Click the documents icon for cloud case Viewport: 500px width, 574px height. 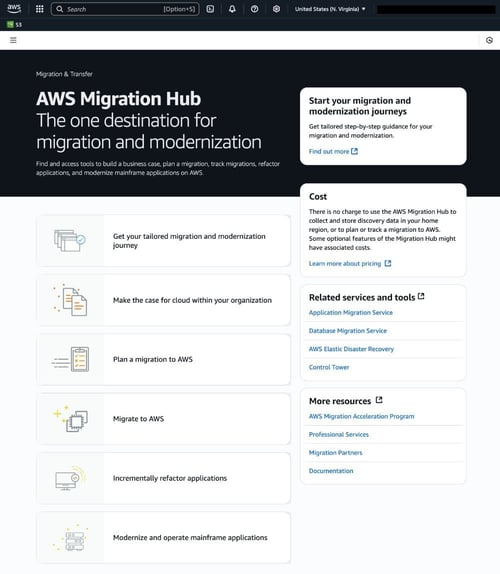tap(70, 300)
